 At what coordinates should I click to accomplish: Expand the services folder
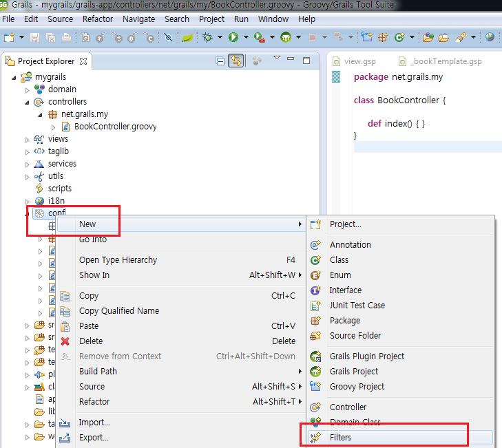[27, 164]
